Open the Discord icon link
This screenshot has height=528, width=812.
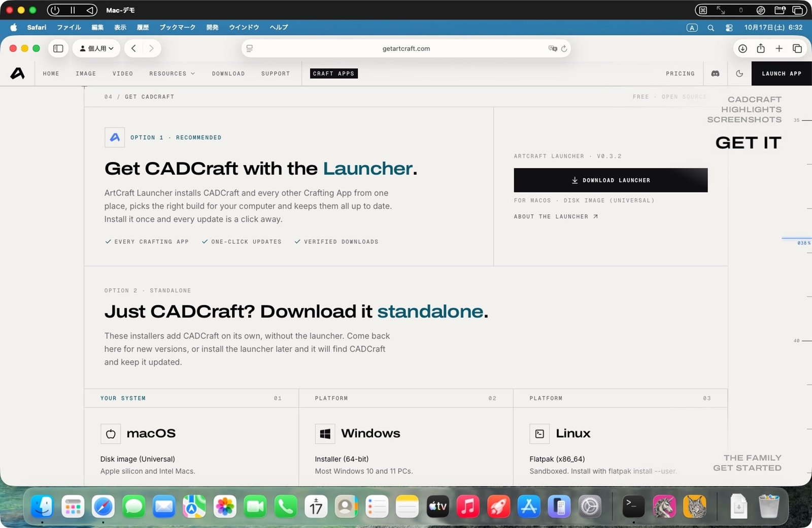point(715,74)
